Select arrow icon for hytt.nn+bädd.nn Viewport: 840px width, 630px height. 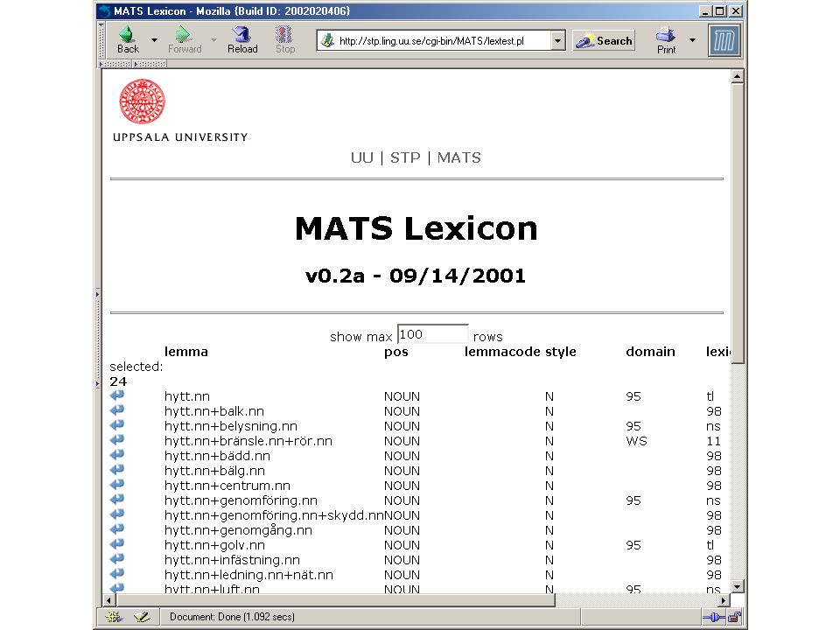pyautogui.click(x=117, y=455)
